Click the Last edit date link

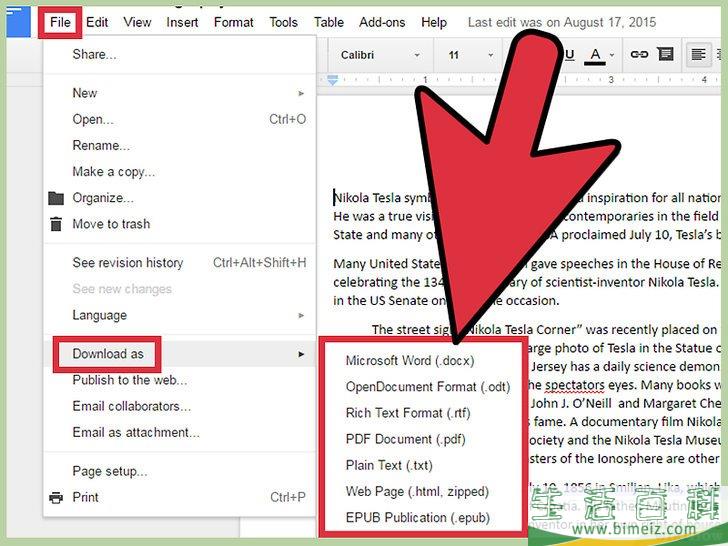click(562, 22)
